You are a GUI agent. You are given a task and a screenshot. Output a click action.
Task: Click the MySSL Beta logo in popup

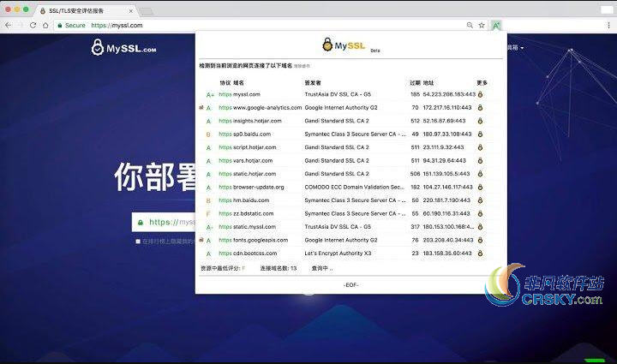(350, 45)
